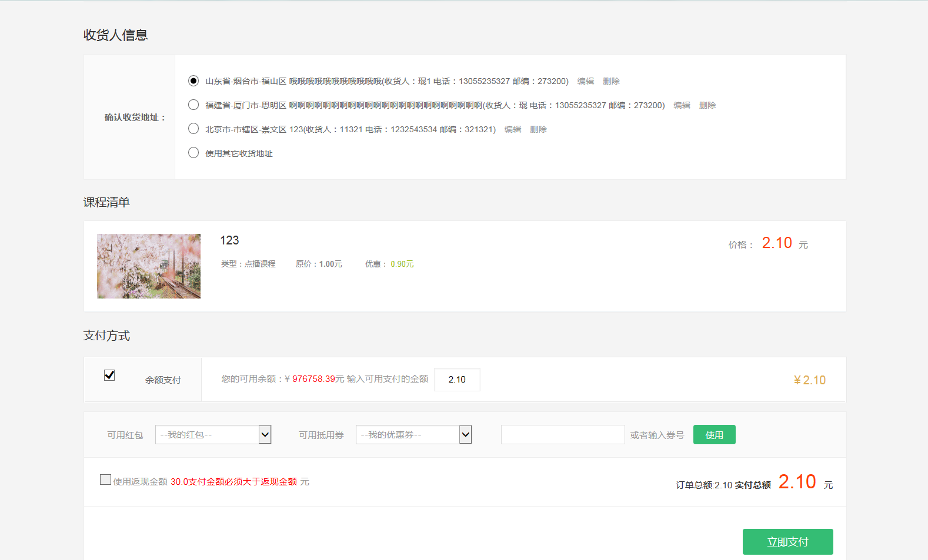Click 删除 for the 北京市 address

tap(538, 129)
